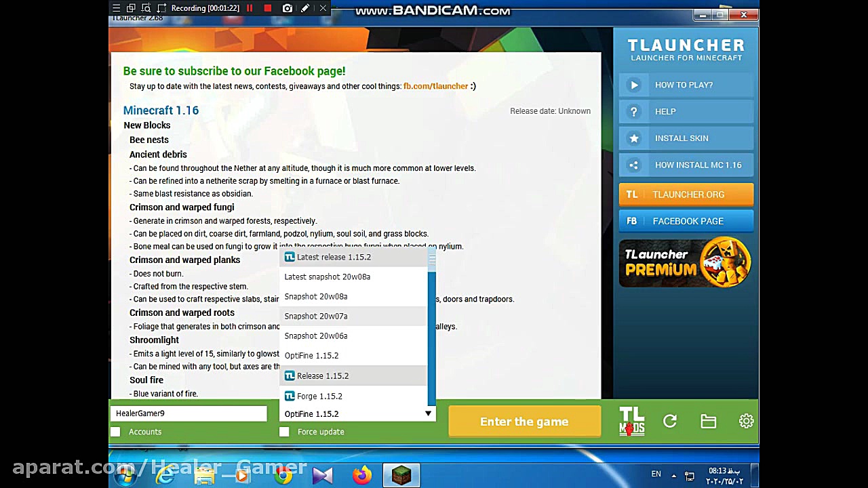The height and width of the screenshot is (488, 868).
Task: Click the network tray icon
Action: (690, 475)
